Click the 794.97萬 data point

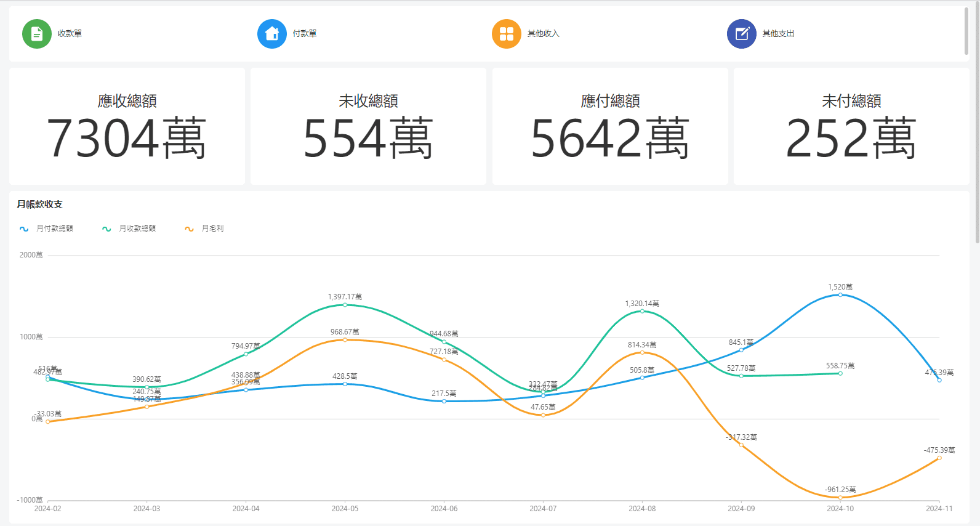click(x=246, y=354)
